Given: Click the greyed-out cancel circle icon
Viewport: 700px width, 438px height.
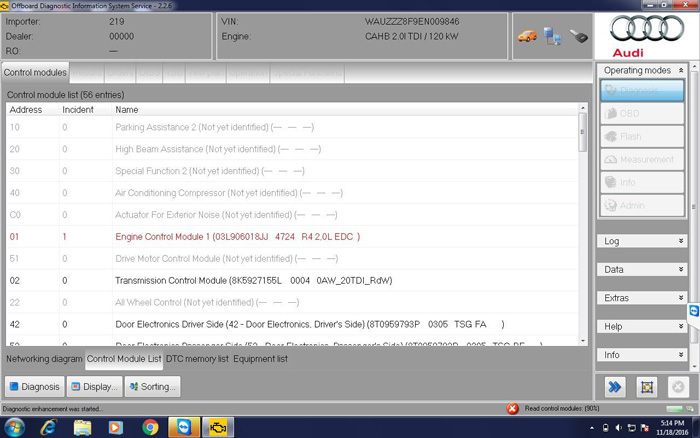Looking at the screenshot, I should click(678, 387).
